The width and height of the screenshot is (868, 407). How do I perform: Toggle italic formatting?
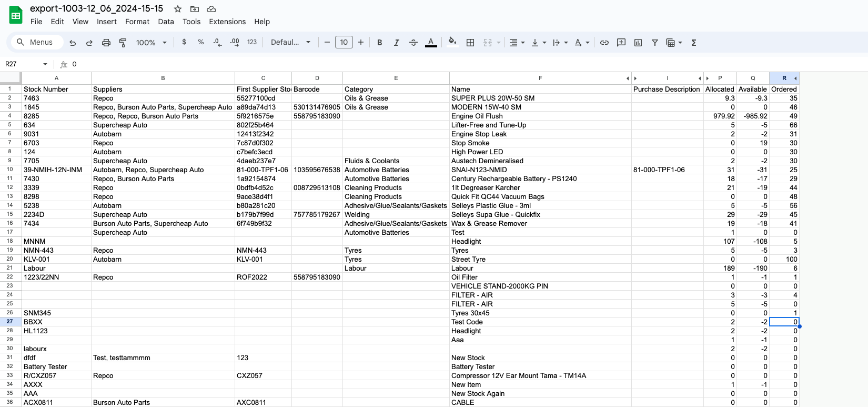coord(397,43)
